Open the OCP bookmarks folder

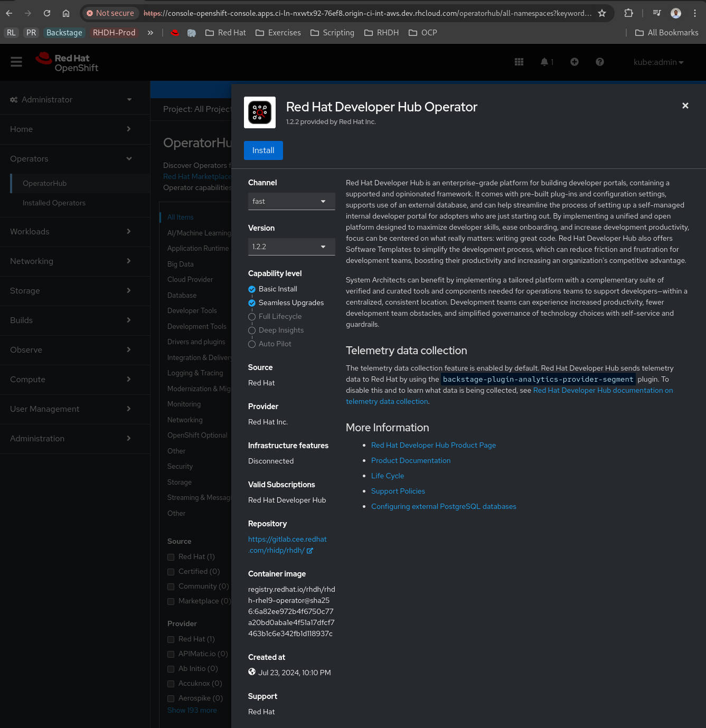click(423, 33)
